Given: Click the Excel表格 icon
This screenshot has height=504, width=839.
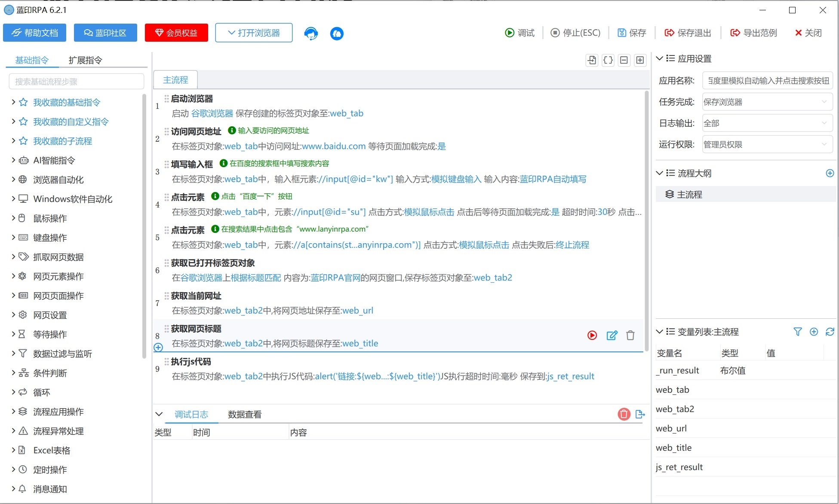Looking at the screenshot, I should coord(22,450).
